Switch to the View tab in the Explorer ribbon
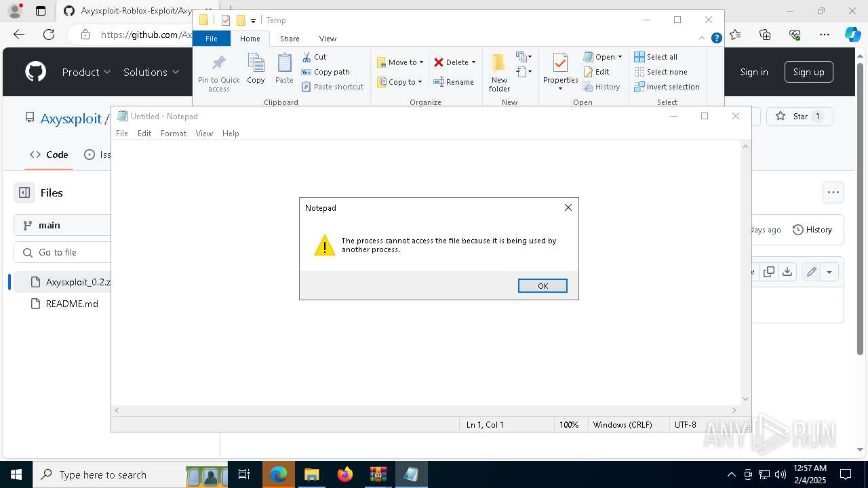 [328, 39]
